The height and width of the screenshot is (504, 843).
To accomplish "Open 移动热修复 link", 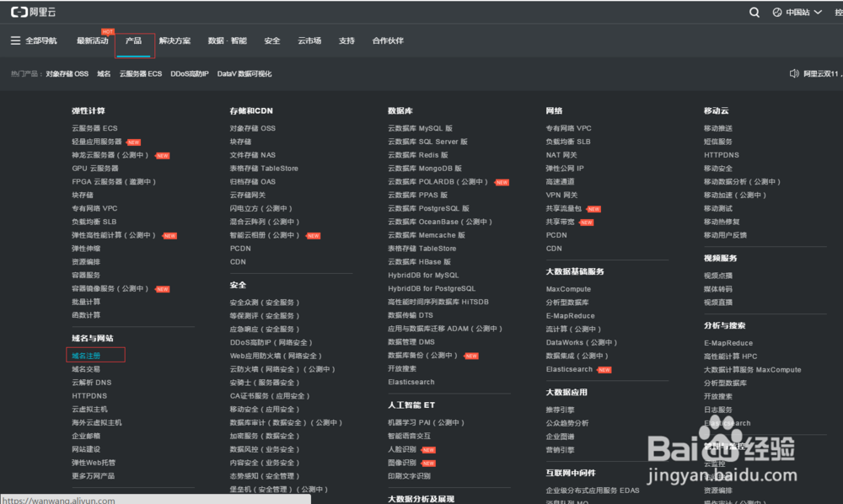I will tap(722, 222).
